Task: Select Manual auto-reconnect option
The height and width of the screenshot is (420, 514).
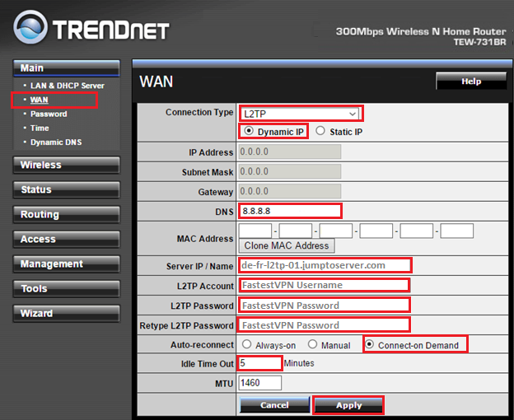Action: pos(312,344)
